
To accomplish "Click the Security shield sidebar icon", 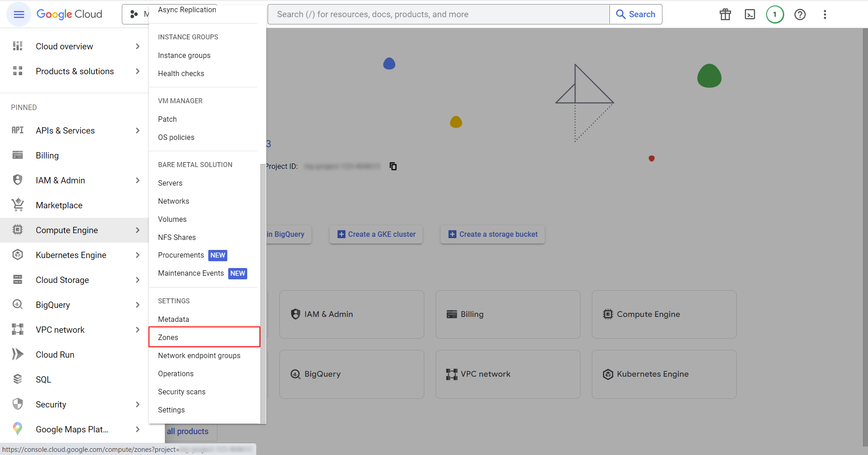I will 18,404.
